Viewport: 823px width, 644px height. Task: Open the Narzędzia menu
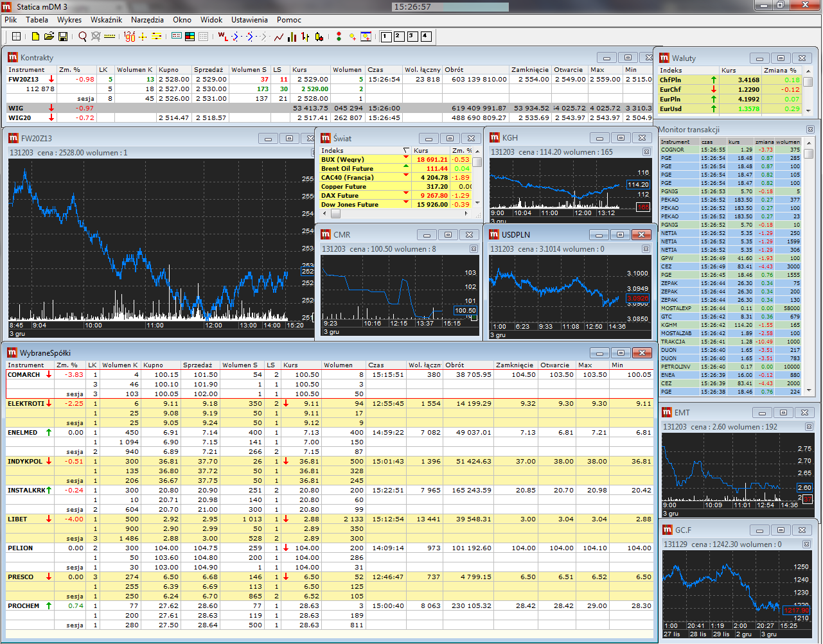click(147, 20)
